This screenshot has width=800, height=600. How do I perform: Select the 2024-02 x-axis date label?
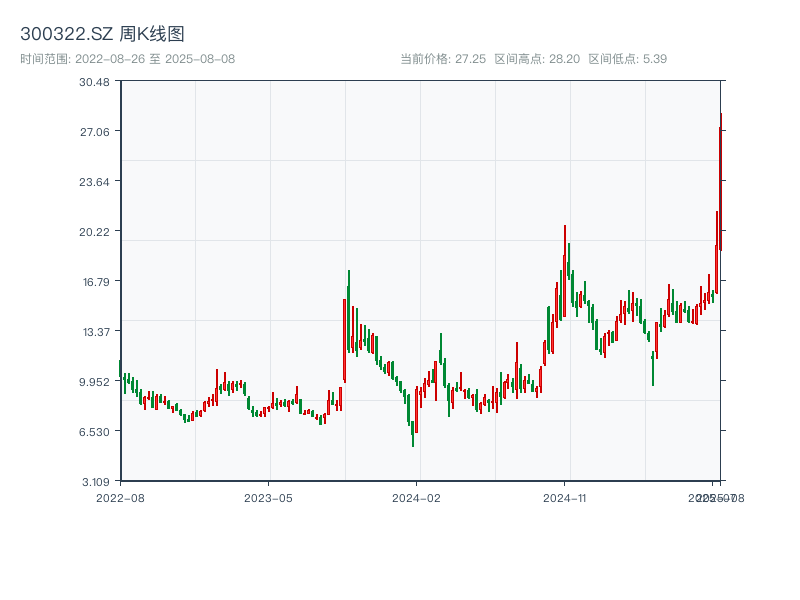tap(416, 497)
